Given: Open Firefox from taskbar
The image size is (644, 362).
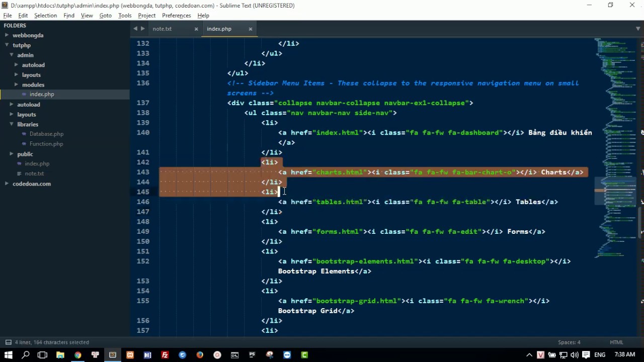Looking at the screenshot, I should [x=200, y=355].
